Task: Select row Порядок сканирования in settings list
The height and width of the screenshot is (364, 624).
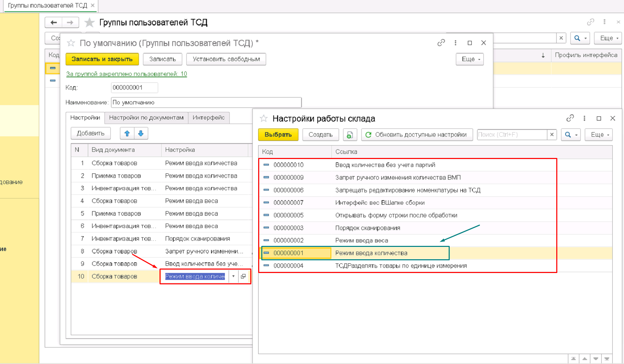Action: click(368, 228)
